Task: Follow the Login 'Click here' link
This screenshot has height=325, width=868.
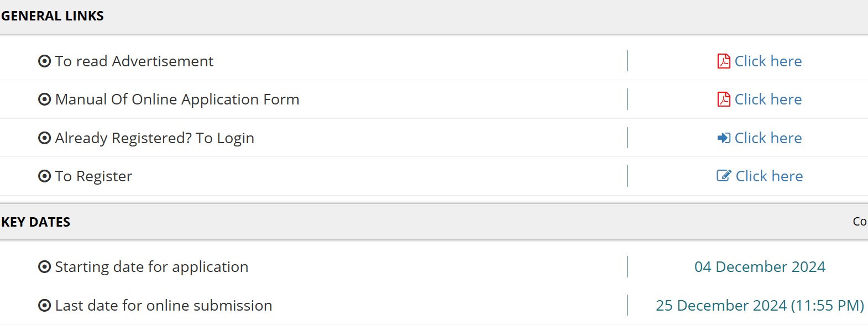Action: (x=768, y=138)
